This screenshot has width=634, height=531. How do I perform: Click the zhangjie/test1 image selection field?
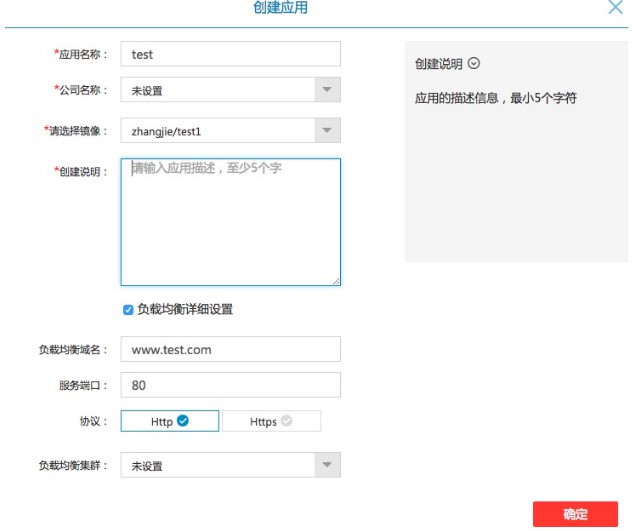click(230, 130)
